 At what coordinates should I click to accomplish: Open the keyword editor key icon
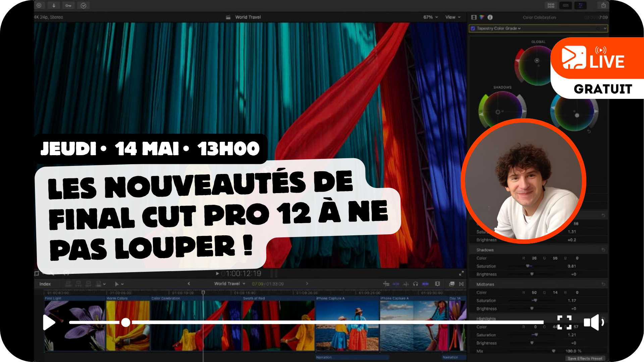point(68,5)
